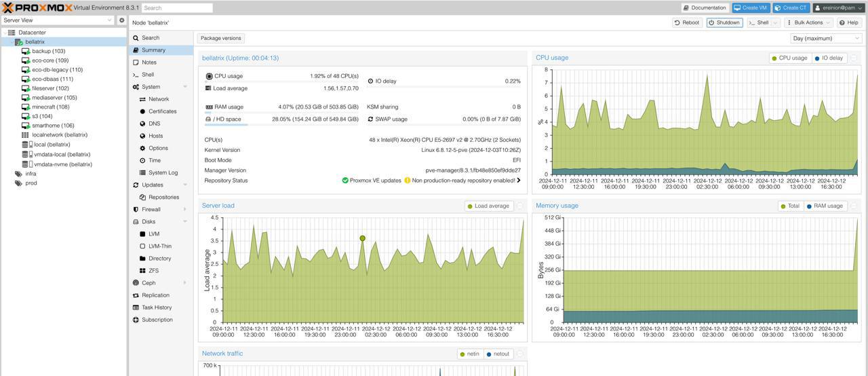Screen dimensions: 868x376
Task: Open the Task History page
Action: point(157,307)
